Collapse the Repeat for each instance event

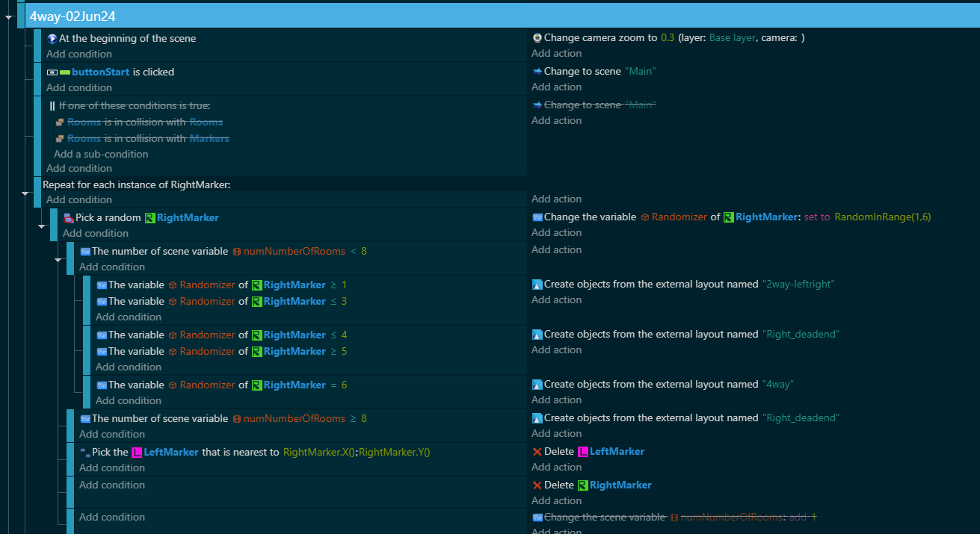[25, 193]
